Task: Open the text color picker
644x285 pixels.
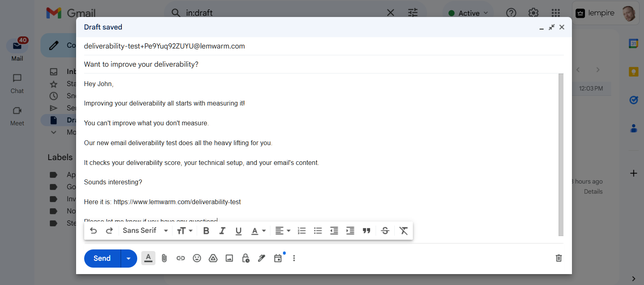Action: [258, 230]
